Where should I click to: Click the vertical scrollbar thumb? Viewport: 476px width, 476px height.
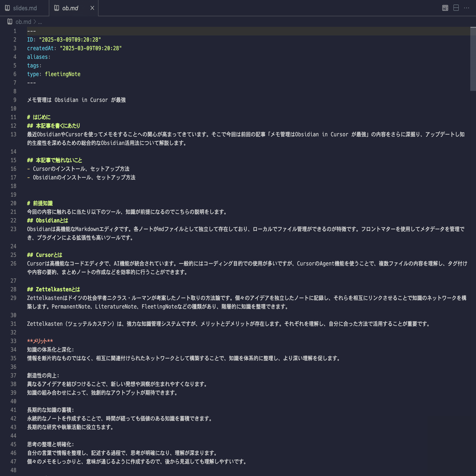click(473, 59)
